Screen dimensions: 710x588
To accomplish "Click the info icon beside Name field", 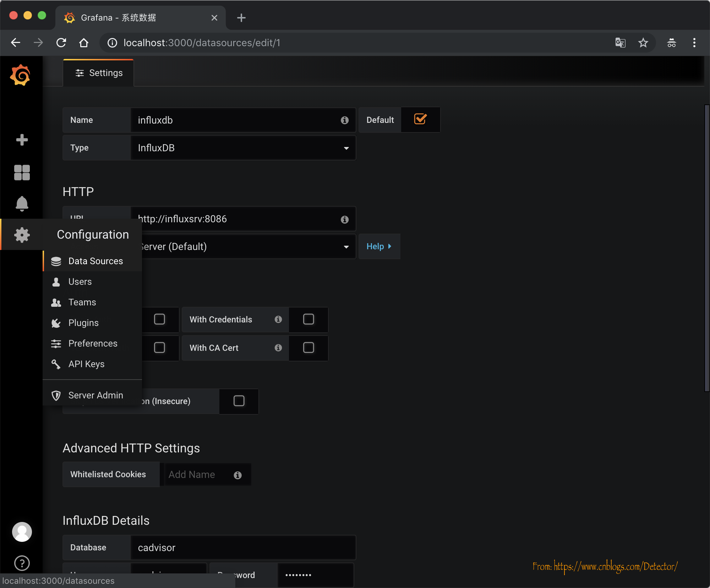I will tap(344, 120).
